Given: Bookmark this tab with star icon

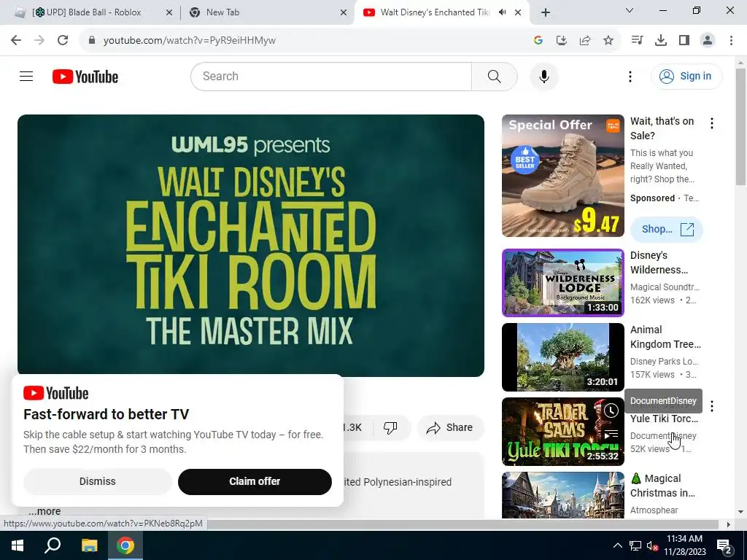Looking at the screenshot, I should tap(608, 40).
